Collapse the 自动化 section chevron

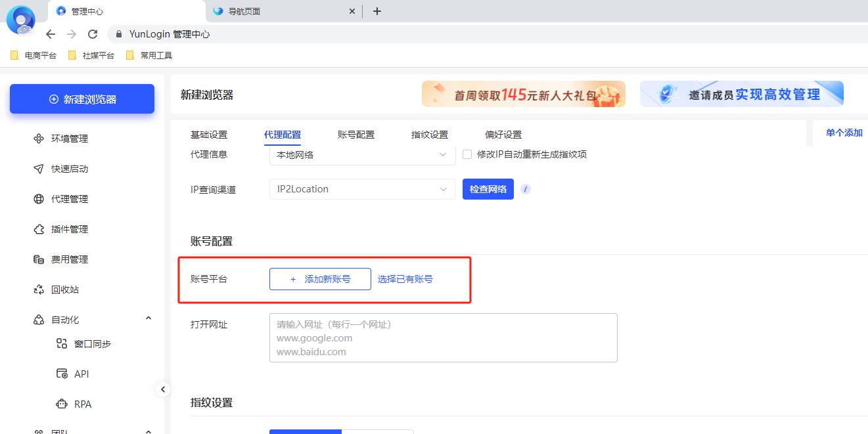click(148, 318)
